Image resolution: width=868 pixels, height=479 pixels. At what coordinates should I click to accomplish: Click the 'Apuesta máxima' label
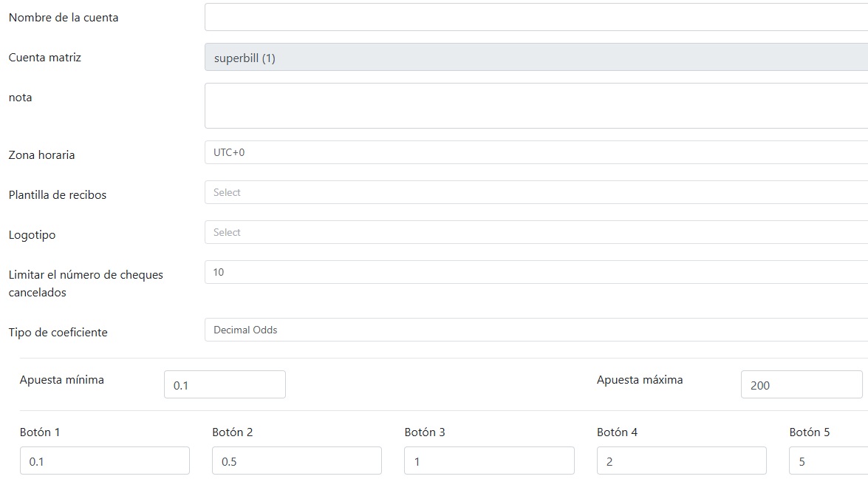tap(640, 380)
